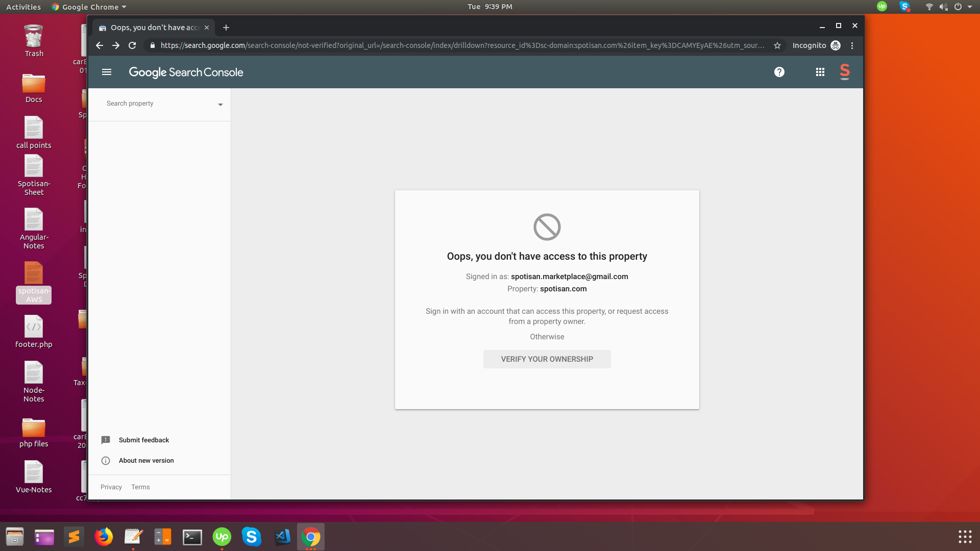This screenshot has height=551, width=980.
Task: Click the address bar URL field
Action: (459, 45)
